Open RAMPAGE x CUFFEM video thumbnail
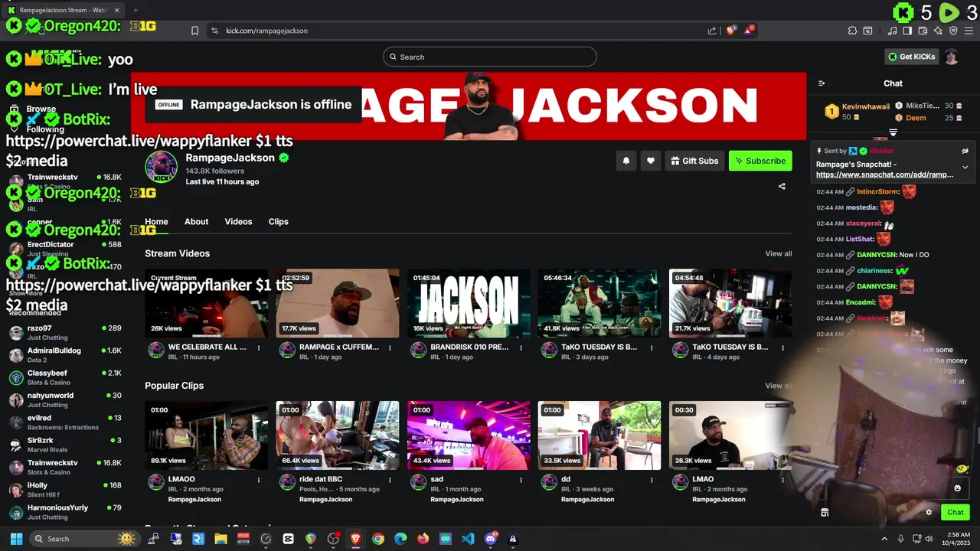 pos(338,303)
